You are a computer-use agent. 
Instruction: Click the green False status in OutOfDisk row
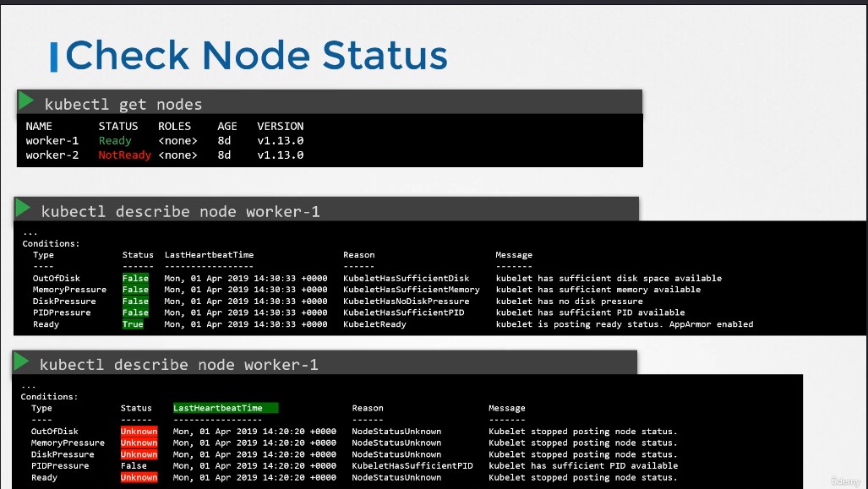pyautogui.click(x=135, y=278)
